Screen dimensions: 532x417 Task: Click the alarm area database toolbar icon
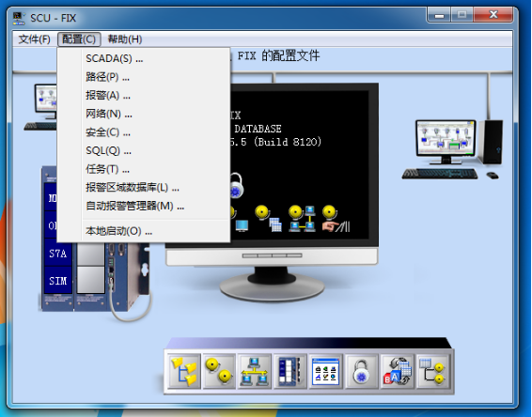tap(432, 372)
